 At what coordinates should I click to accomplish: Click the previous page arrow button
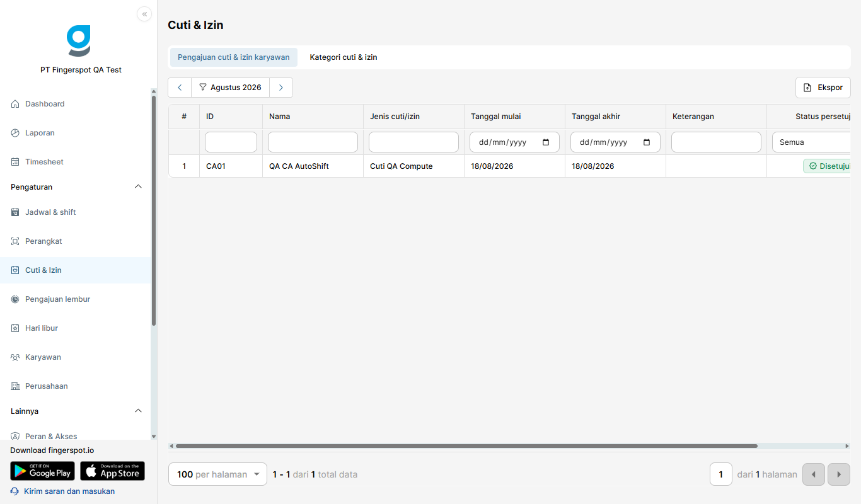click(x=814, y=474)
